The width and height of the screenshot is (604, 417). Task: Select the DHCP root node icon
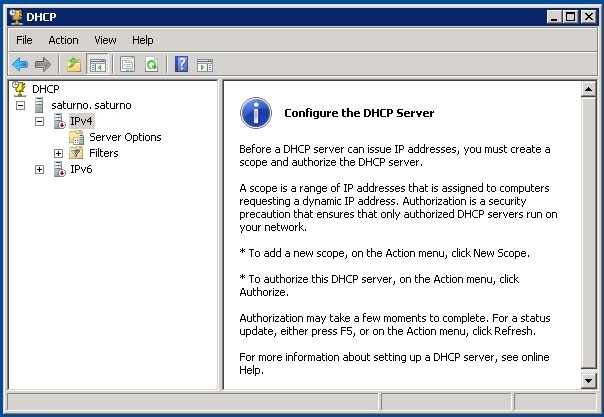click(19, 89)
